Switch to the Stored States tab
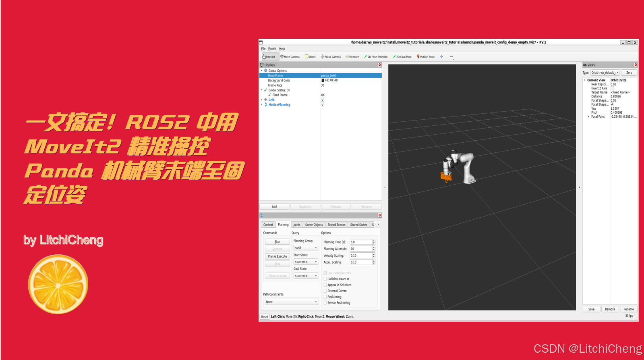Image resolution: width=644 pixels, height=360 pixels. click(x=358, y=225)
